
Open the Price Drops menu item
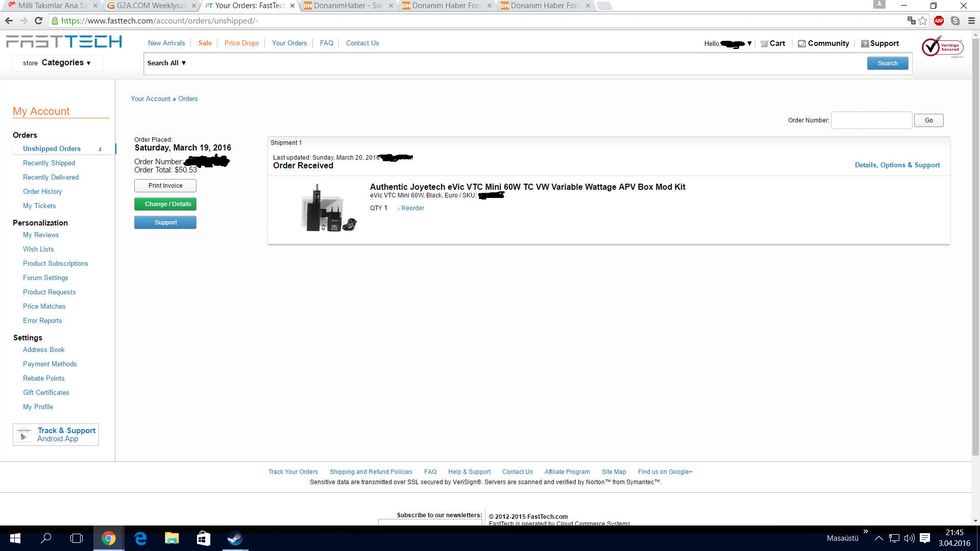241,43
